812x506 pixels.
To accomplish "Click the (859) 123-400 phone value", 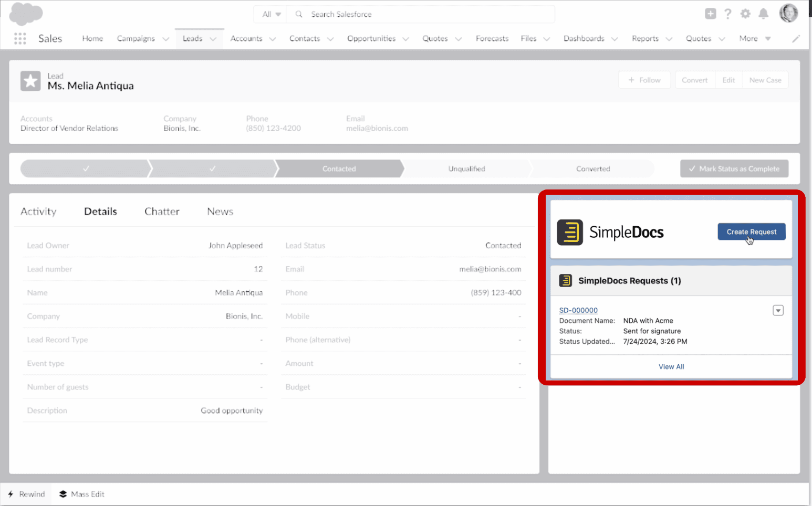I will tap(496, 292).
